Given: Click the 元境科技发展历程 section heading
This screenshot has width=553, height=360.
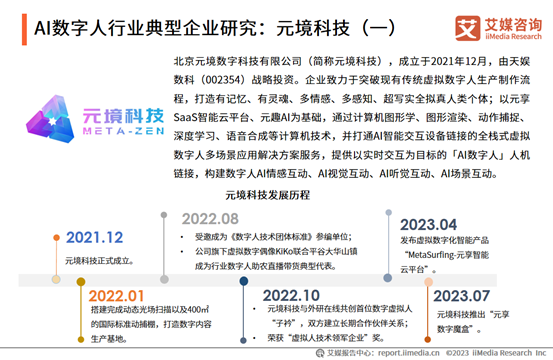Looking at the screenshot, I should point(268,195).
